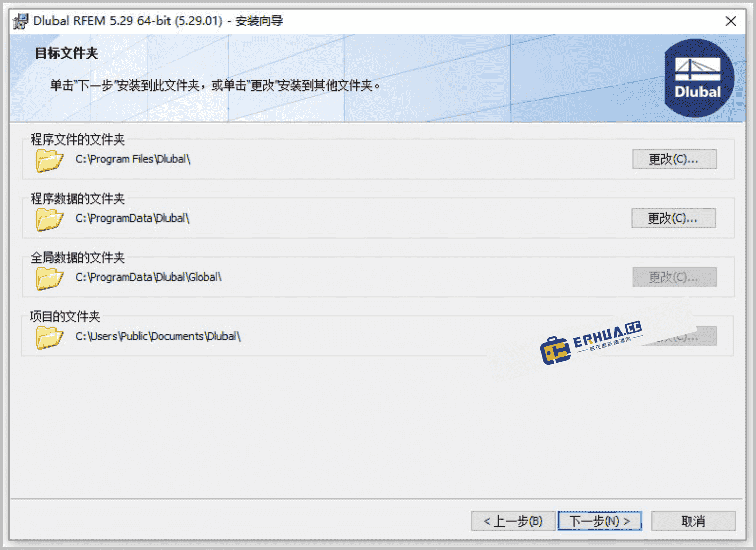Click the C:\ProgramData\Dlubal\Global\ path text
Image resolution: width=756 pixels, height=550 pixels.
coord(149,277)
